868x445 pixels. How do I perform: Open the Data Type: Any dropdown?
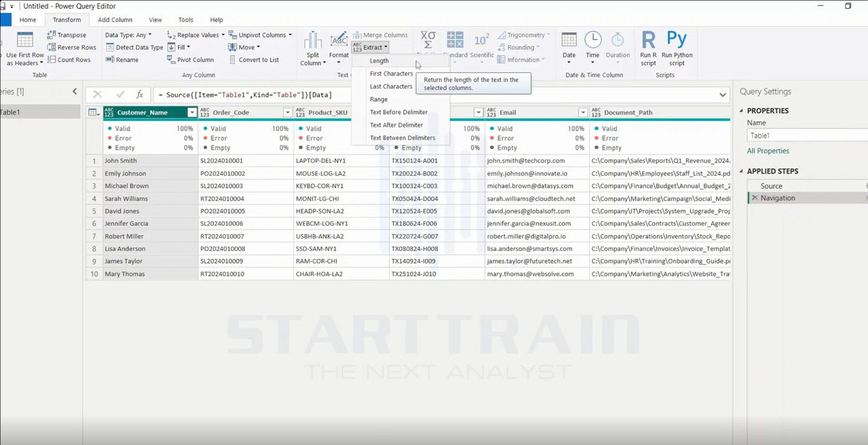[128, 35]
